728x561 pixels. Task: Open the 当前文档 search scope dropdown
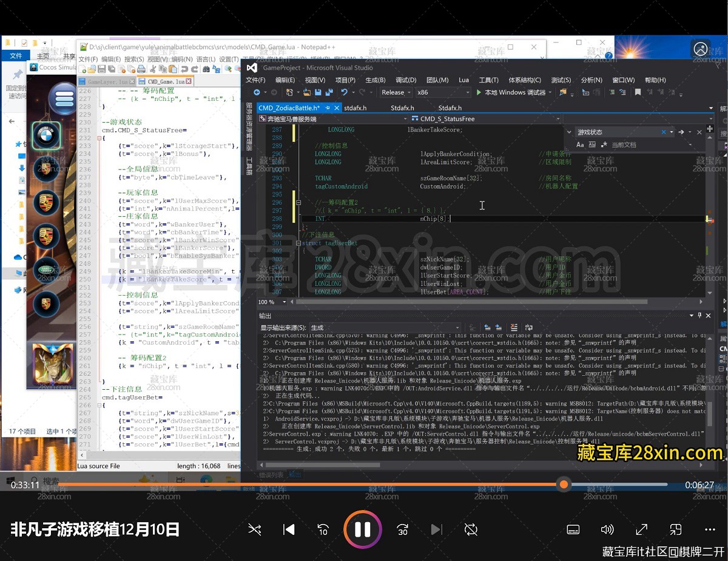652,145
